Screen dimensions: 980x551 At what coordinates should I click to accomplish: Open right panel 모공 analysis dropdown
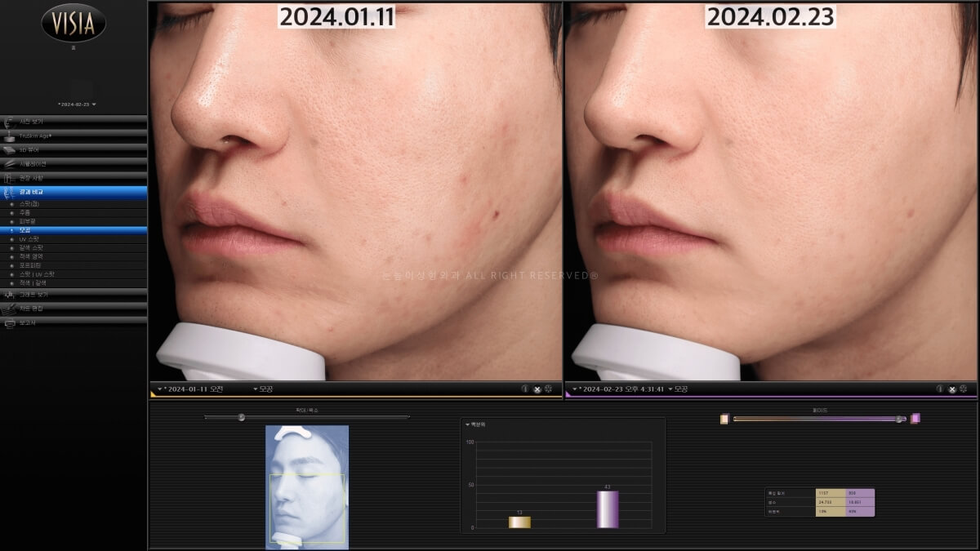coord(678,389)
